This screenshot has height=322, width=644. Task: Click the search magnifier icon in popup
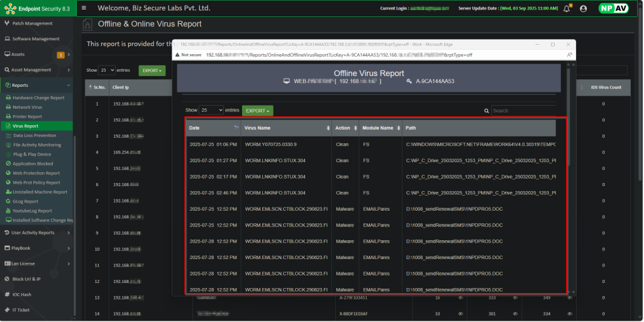(487, 111)
